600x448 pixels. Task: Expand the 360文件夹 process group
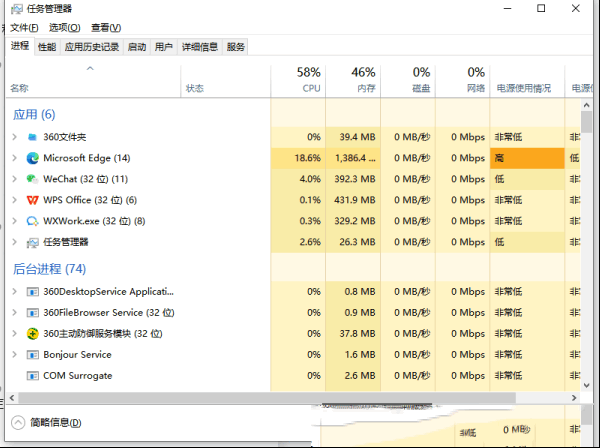point(15,137)
